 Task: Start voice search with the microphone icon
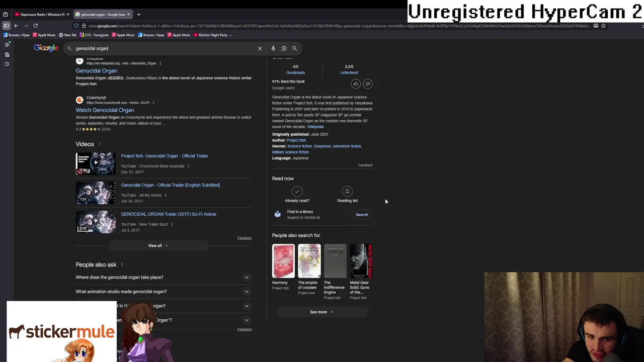pyautogui.click(x=273, y=48)
